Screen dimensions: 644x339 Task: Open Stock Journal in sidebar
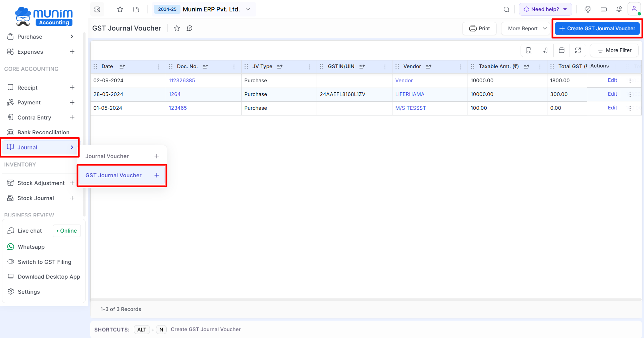pos(36,198)
